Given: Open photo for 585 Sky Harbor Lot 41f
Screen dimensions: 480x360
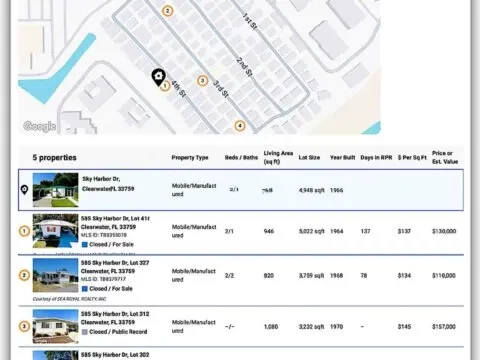Looking at the screenshot, I should click(x=55, y=231).
